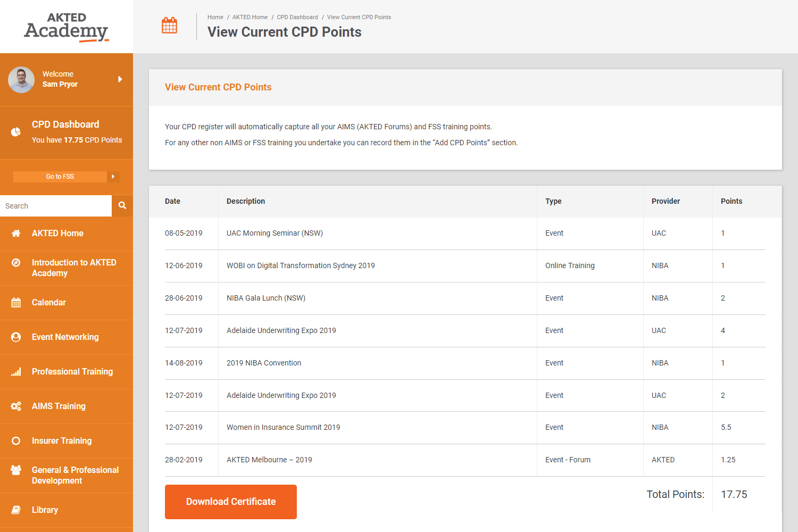The height and width of the screenshot is (532, 798).
Task: Click the Provider column header
Action: point(666,201)
